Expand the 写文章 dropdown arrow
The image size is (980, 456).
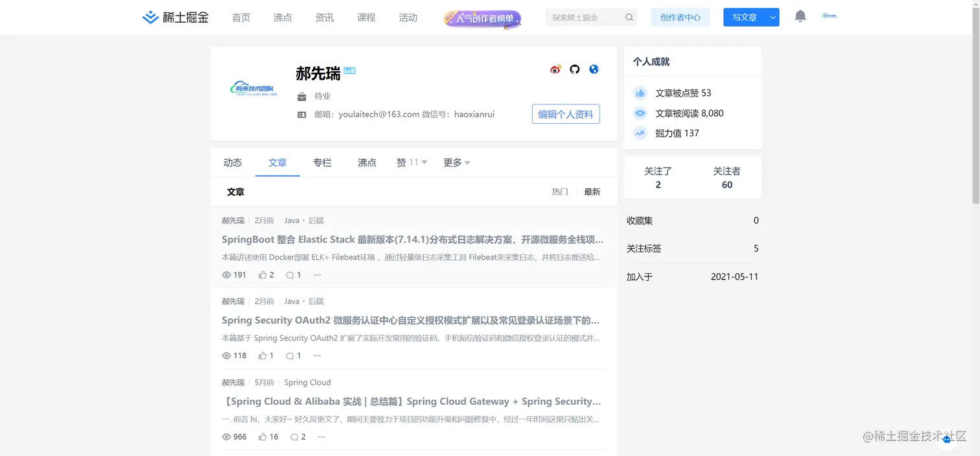773,18
